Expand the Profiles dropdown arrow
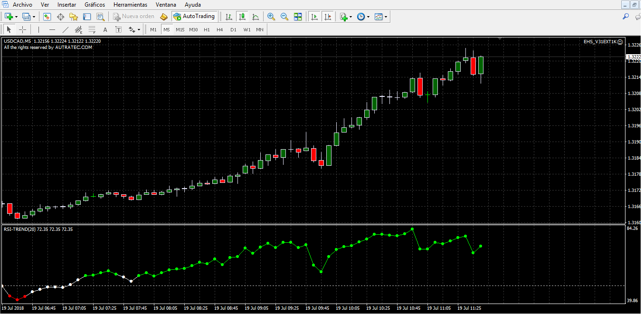The image size is (644, 314). click(x=34, y=17)
